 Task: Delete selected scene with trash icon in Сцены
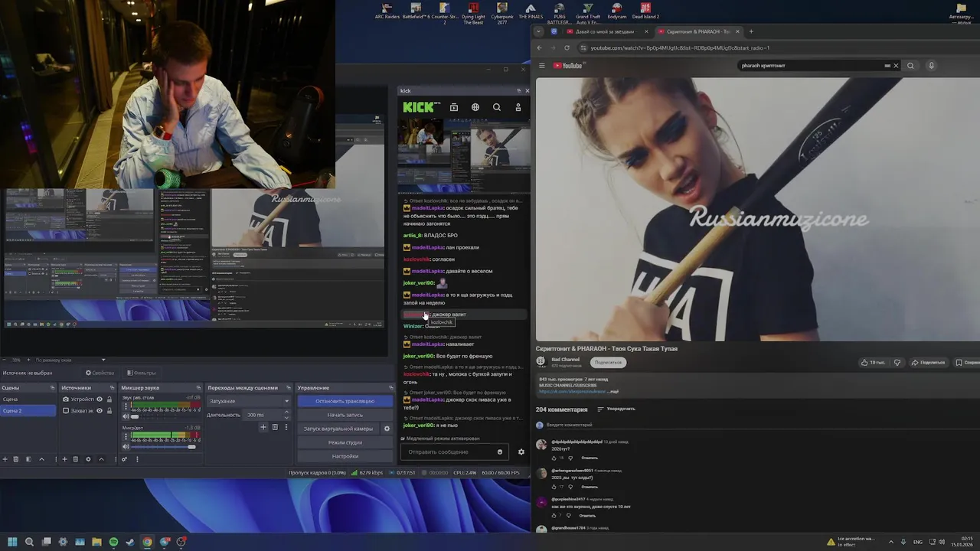click(x=16, y=459)
